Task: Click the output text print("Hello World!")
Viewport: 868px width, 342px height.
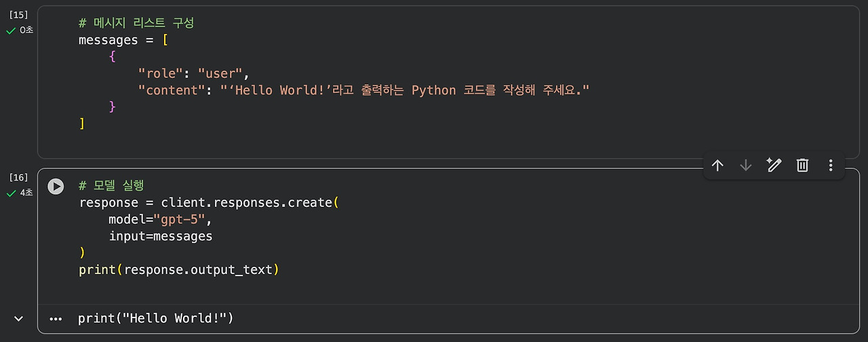Action: [155, 318]
